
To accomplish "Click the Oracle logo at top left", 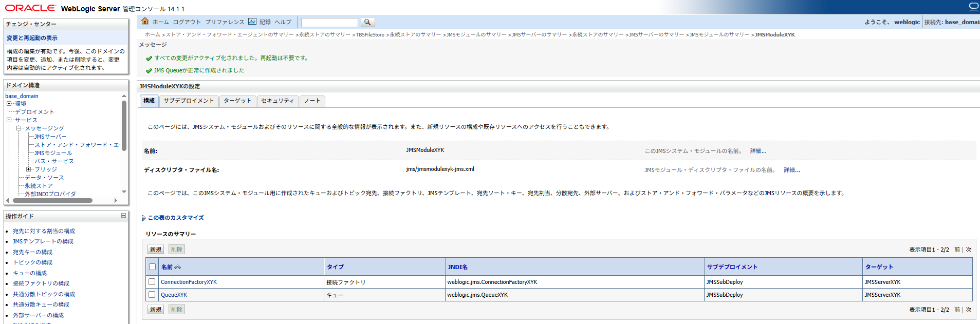I will 30,8.
